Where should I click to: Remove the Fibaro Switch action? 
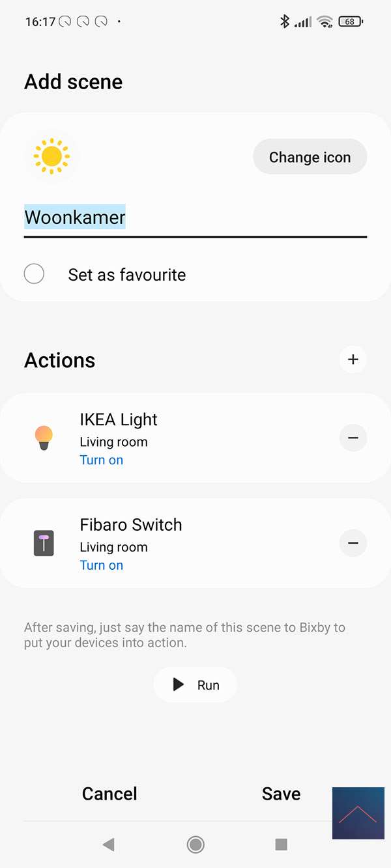pos(353,543)
